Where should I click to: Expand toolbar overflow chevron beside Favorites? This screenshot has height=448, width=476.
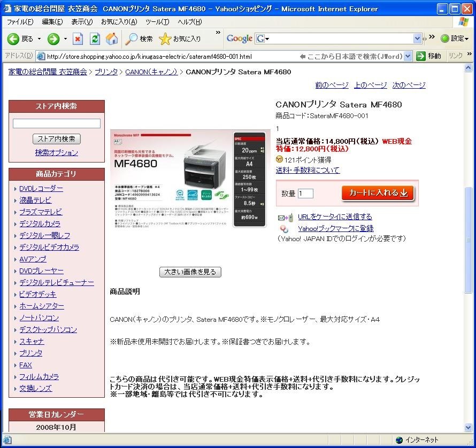(218, 32)
